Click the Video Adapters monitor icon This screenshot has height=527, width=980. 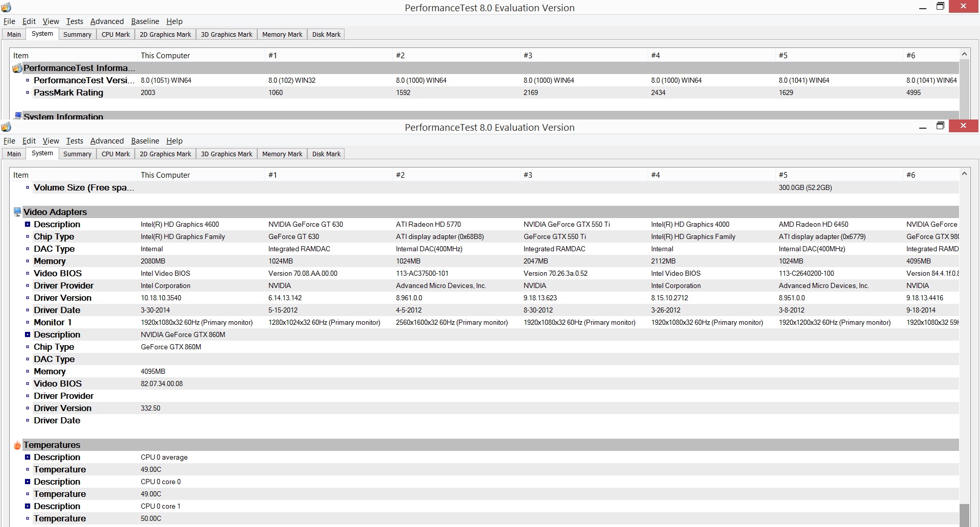(17, 212)
